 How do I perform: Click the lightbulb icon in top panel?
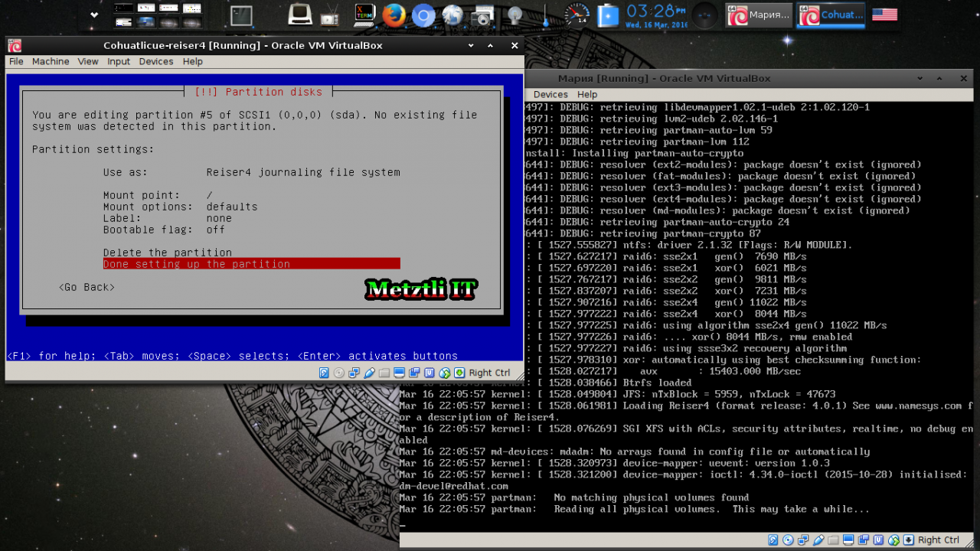click(x=515, y=15)
